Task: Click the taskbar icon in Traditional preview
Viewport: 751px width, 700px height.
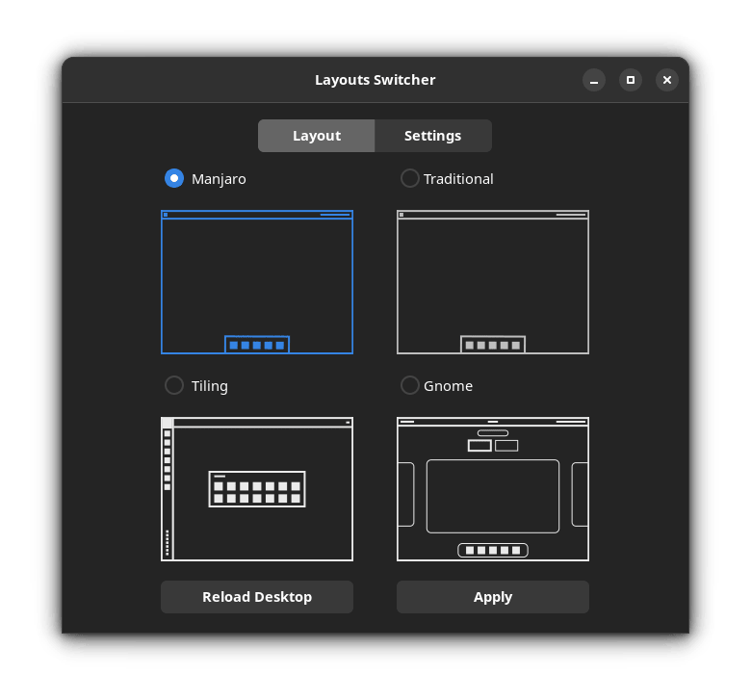Action: (x=492, y=345)
